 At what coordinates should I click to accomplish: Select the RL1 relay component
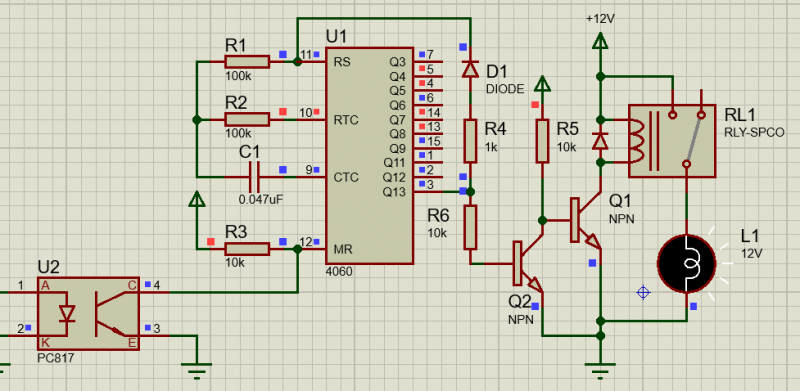point(671,141)
